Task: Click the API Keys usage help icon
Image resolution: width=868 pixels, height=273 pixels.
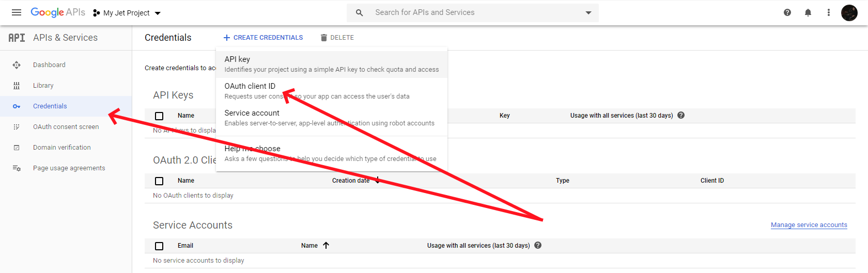Action: 681,116
